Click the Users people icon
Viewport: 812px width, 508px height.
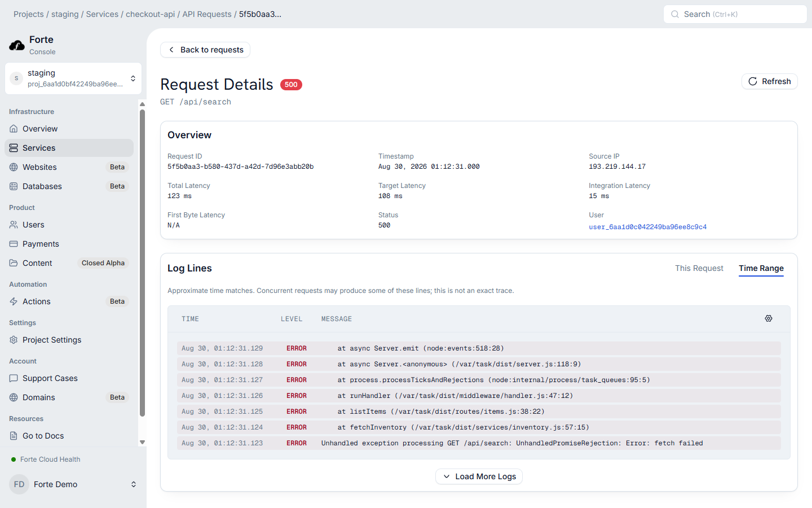14,225
